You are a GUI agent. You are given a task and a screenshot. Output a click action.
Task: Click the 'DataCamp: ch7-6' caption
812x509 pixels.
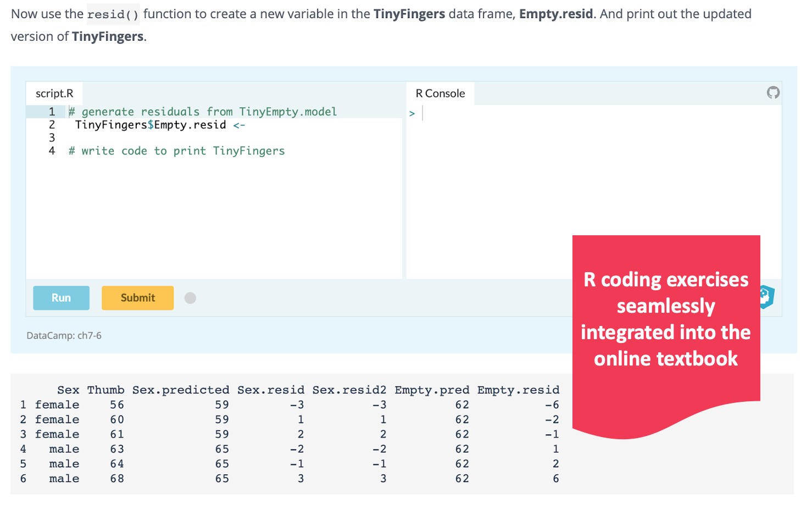click(64, 335)
